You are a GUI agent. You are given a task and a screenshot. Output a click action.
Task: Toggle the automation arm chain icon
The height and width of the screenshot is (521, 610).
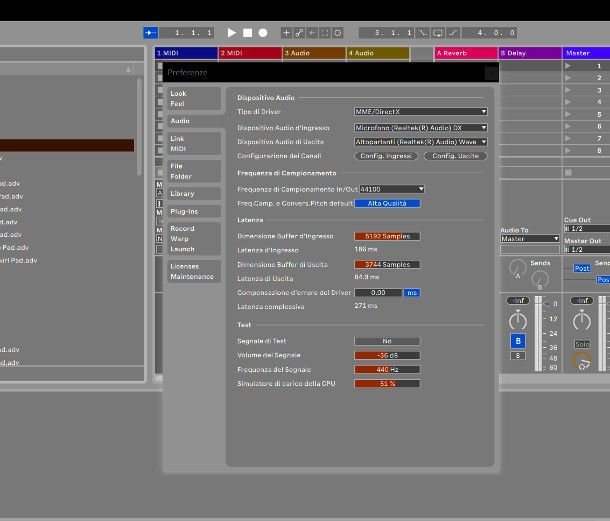coord(299,33)
